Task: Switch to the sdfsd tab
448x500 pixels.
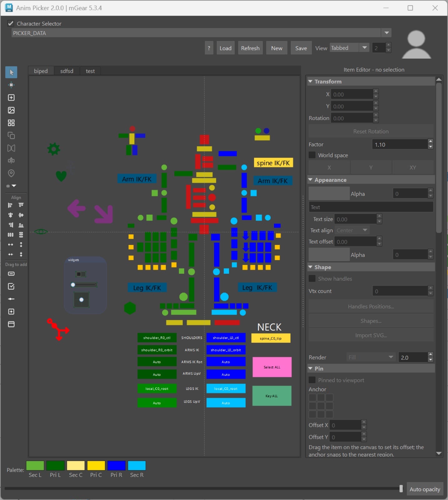Action: (x=67, y=71)
